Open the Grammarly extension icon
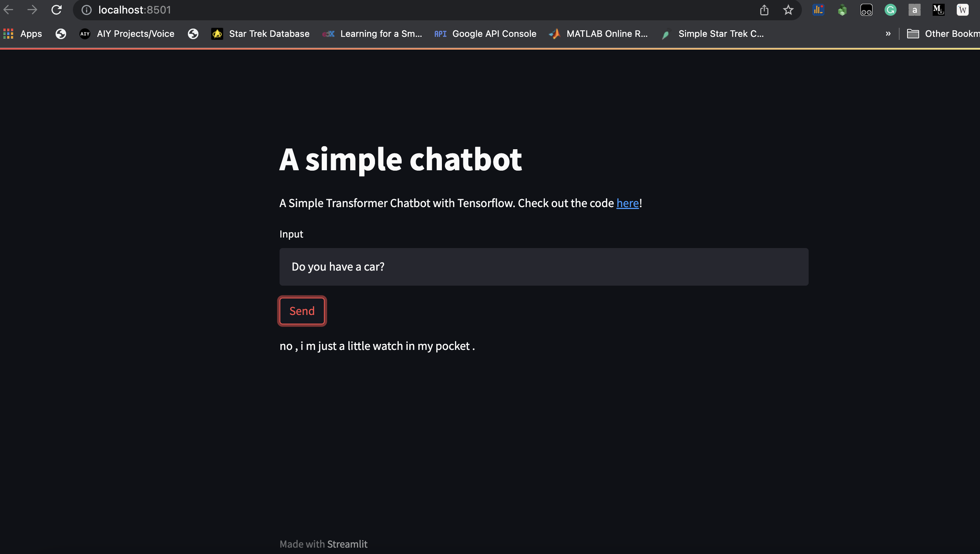 [x=890, y=10]
